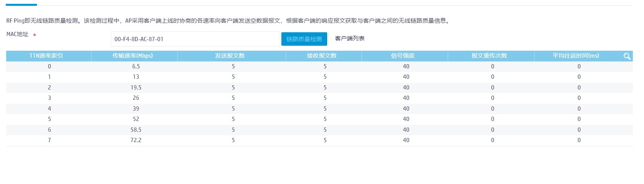
Task: Click rate index 2 in the 19.5 Mbps row
Action: tap(49, 88)
